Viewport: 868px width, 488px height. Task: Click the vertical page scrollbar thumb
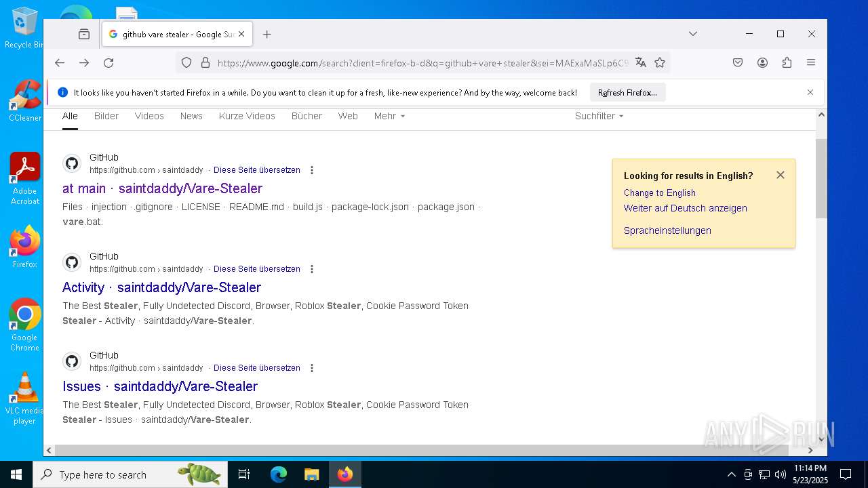(821, 178)
